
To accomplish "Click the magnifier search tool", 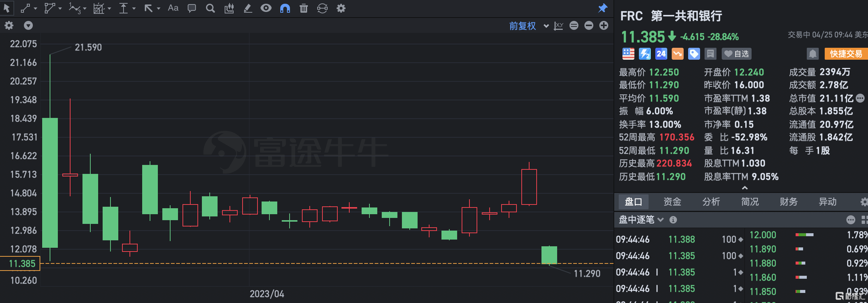I will click(x=210, y=8).
